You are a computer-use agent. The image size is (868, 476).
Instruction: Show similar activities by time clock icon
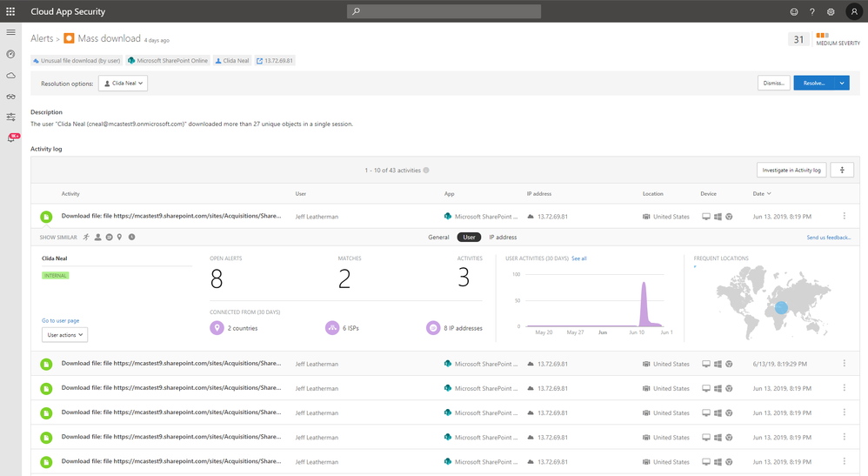coord(131,238)
